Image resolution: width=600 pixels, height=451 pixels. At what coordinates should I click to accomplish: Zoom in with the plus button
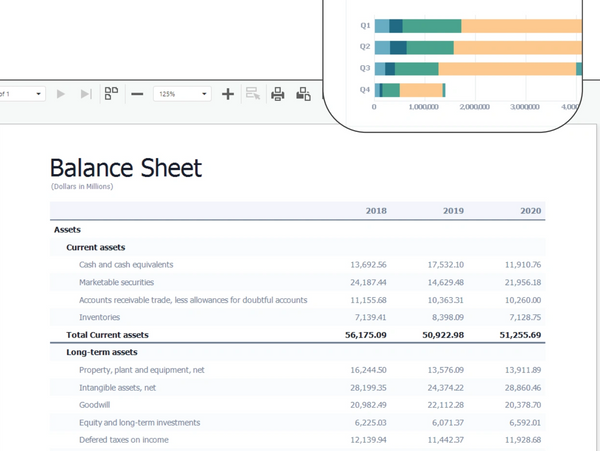228,94
